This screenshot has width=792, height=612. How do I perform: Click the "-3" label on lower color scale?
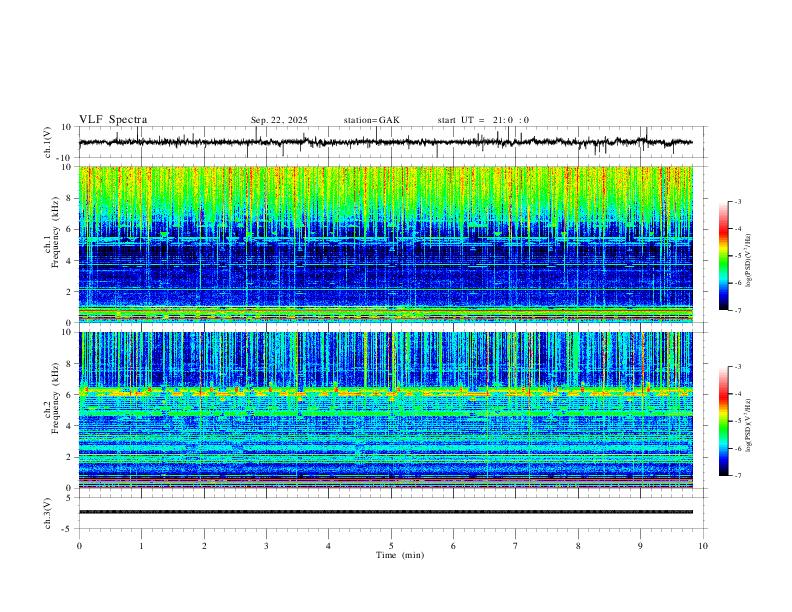(x=737, y=367)
